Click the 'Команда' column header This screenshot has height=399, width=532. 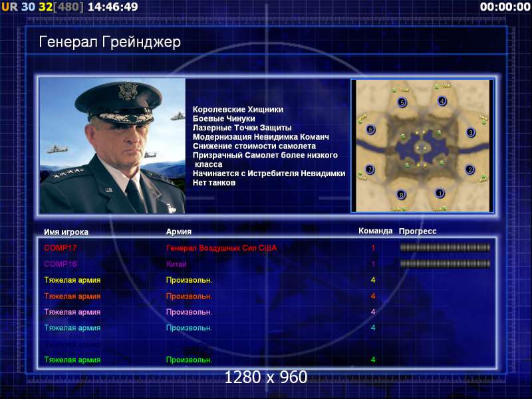click(375, 231)
